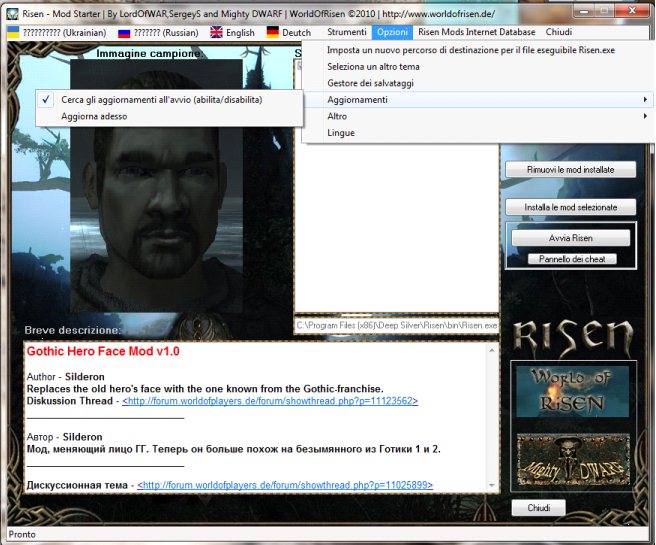Choose 'Seleziona un altro tema'
Image resolution: width=656 pixels, height=545 pixels.
477,67
